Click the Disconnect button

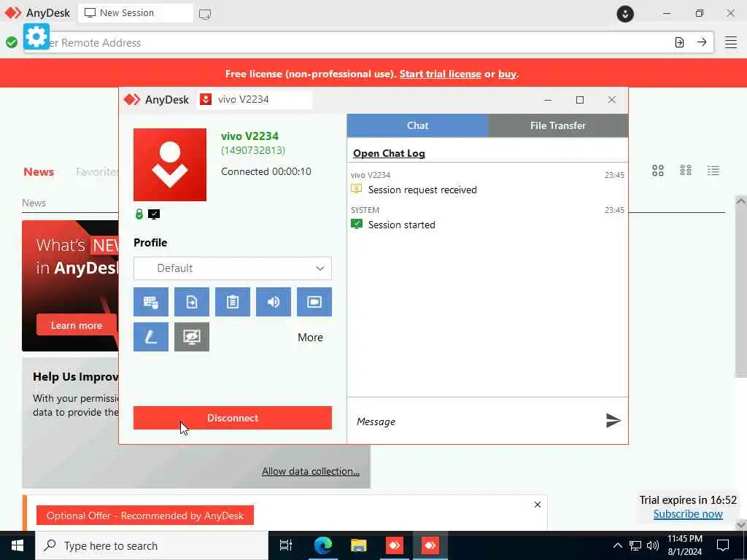pos(233,418)
